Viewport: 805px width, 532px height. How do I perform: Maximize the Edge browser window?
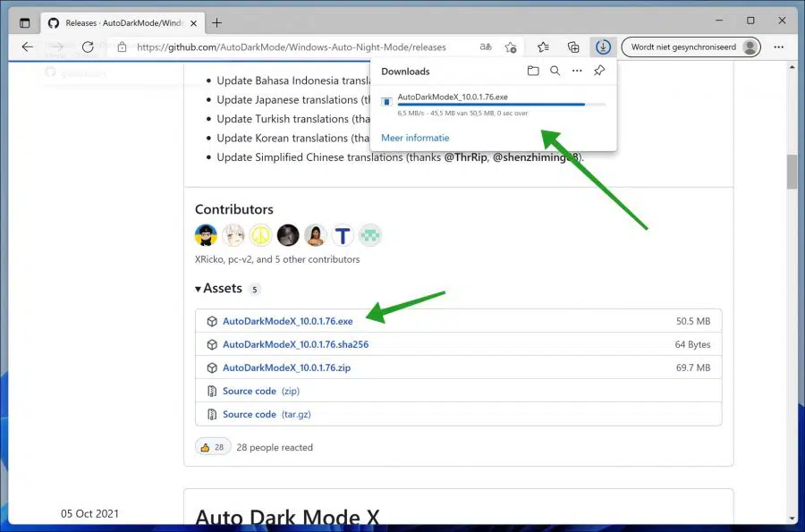click(750, 21)
